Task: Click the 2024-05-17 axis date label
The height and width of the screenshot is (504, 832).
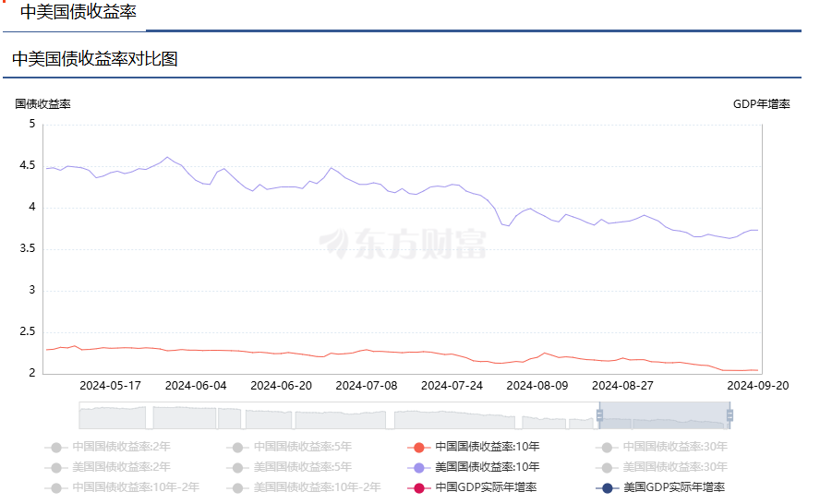Action: (x=111, y=386)
